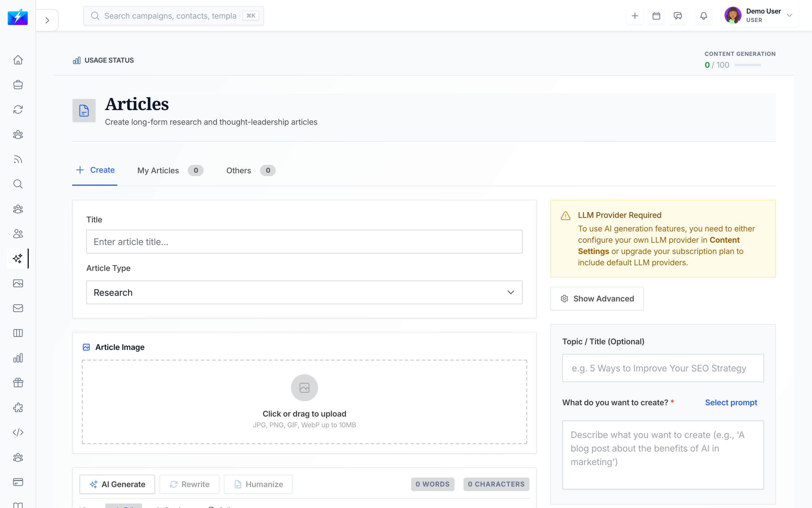Image resolution: width=812 pixels, height=508 pixels.
Task: Click the Humanize button
Action: [x=258, y=484]
